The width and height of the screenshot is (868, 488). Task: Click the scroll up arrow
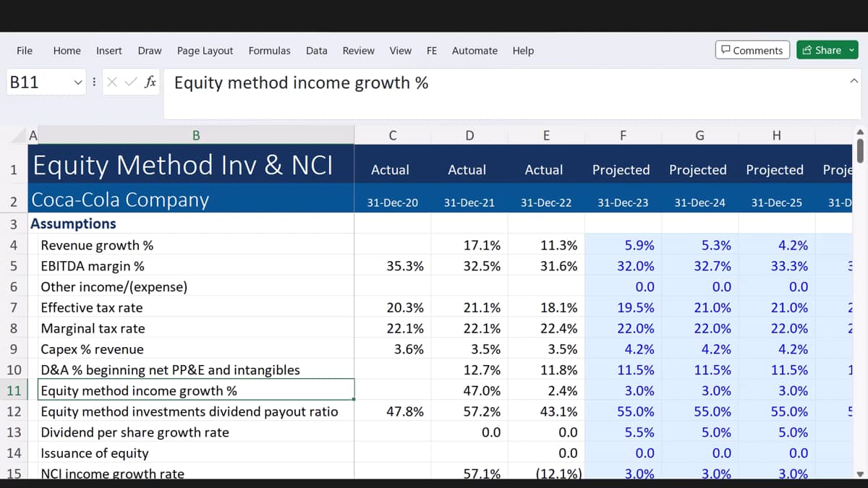pyautogui.click(x=860, y=132)
